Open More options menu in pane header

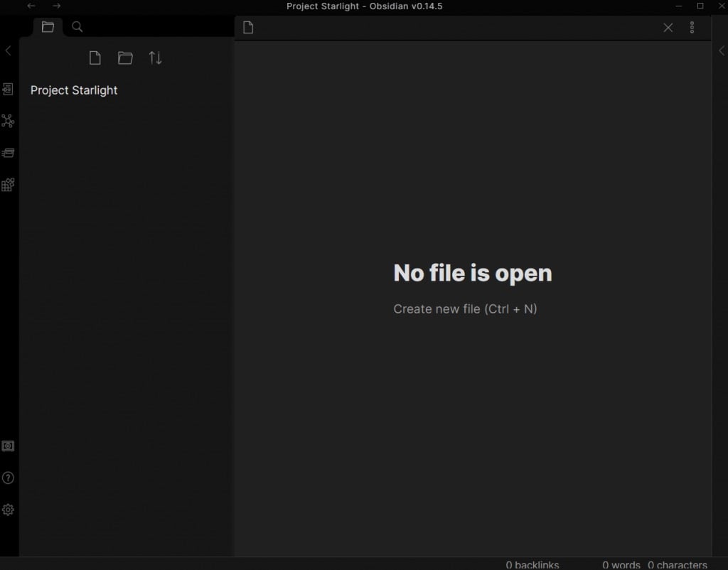pyautogui.click(x=692, y=28)
